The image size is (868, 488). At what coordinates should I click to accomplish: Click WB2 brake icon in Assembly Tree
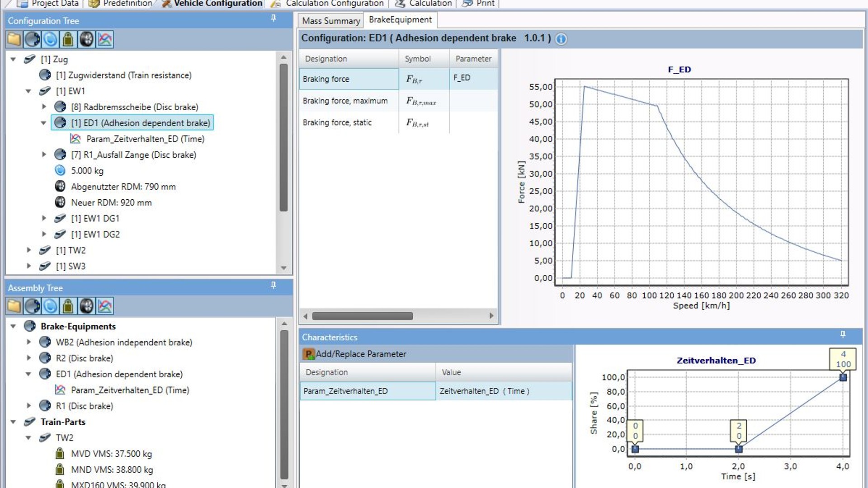pos(45,342)
